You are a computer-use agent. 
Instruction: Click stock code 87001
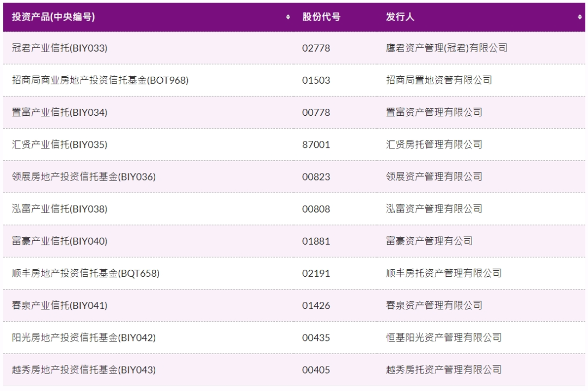pos(316,145)
